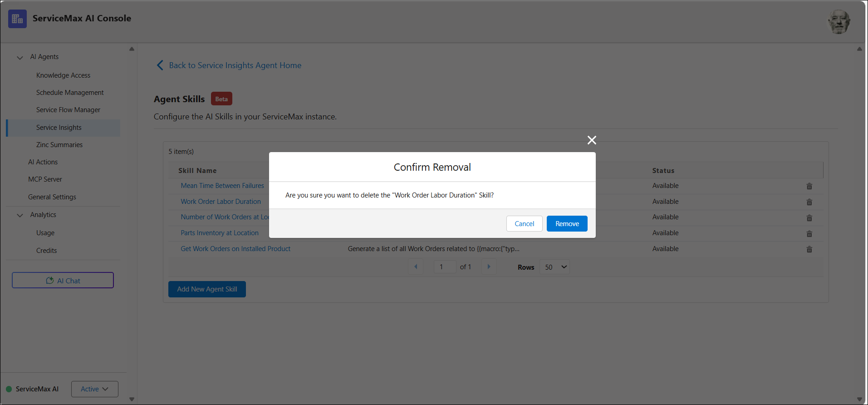The height and width of the screenshot is (405, 868).
Task: Go to the previous page arrow
Action: click(416, 267)
